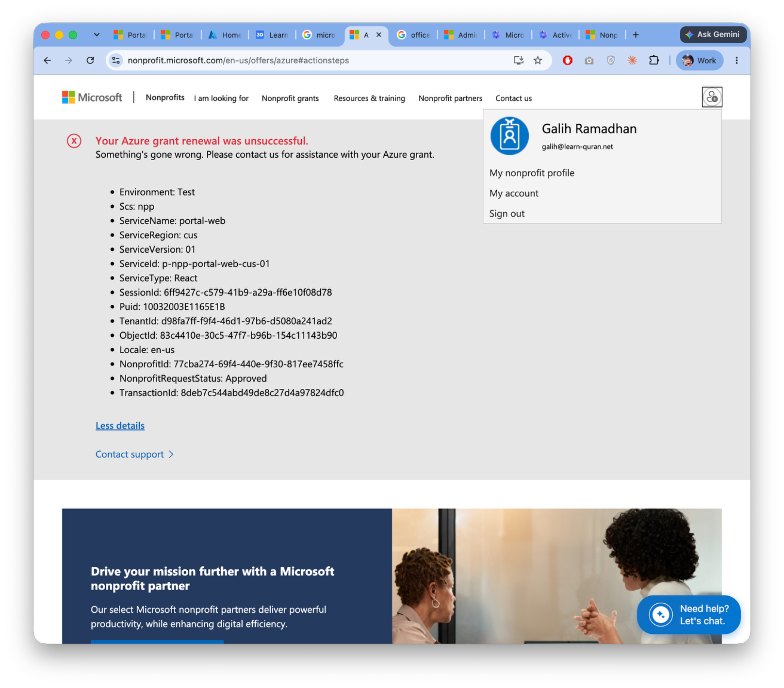Click the Contact support link

pos(134,454)
